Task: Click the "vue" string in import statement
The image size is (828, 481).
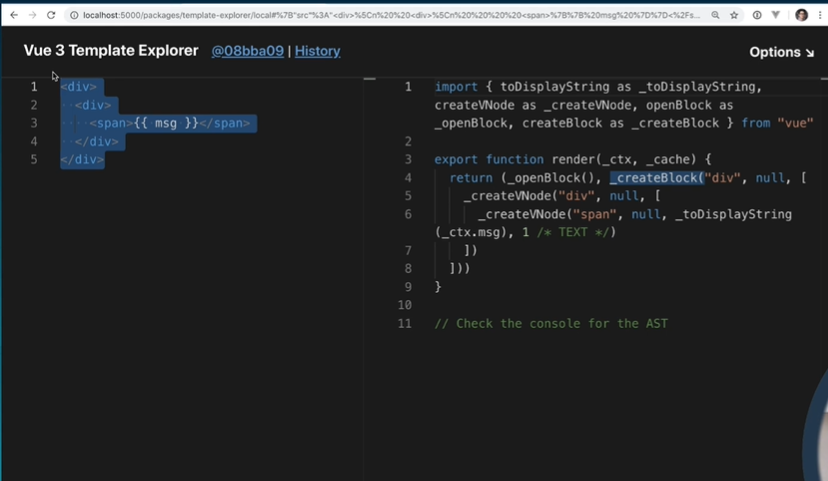Action: [x=795, y=123]
